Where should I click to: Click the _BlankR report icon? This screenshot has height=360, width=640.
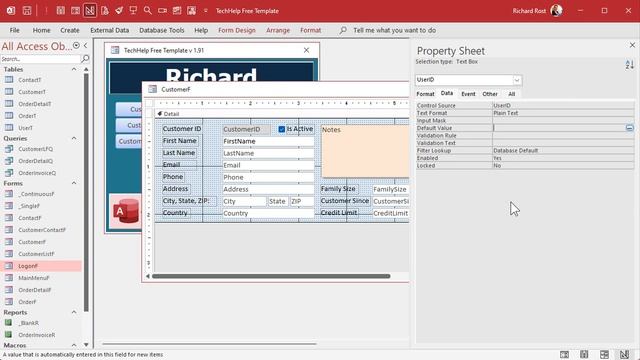pyautogui.click(x=9, y=322)
